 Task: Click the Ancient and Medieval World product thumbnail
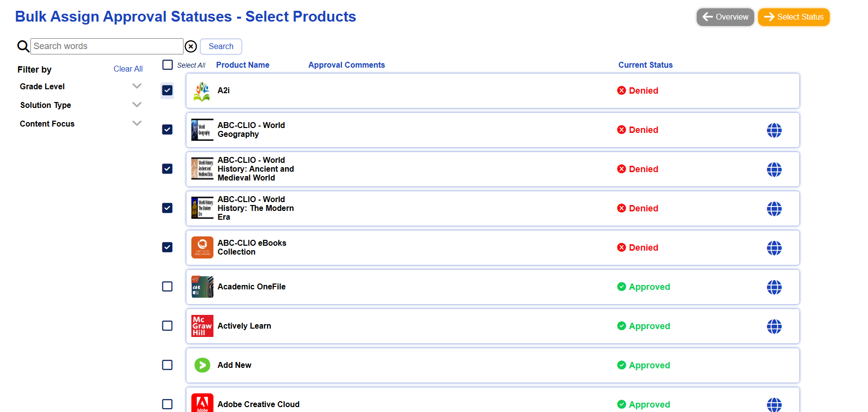click(x=202, y=169)
